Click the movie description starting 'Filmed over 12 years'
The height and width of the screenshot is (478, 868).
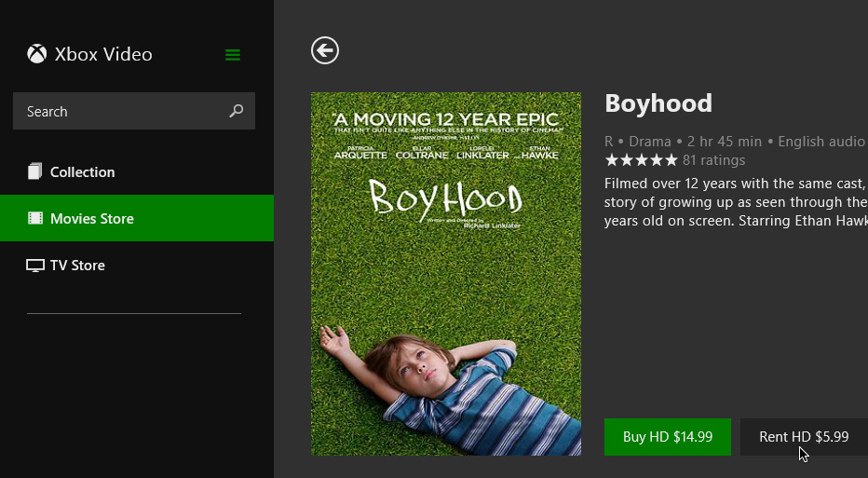click(x=736, y=201)
